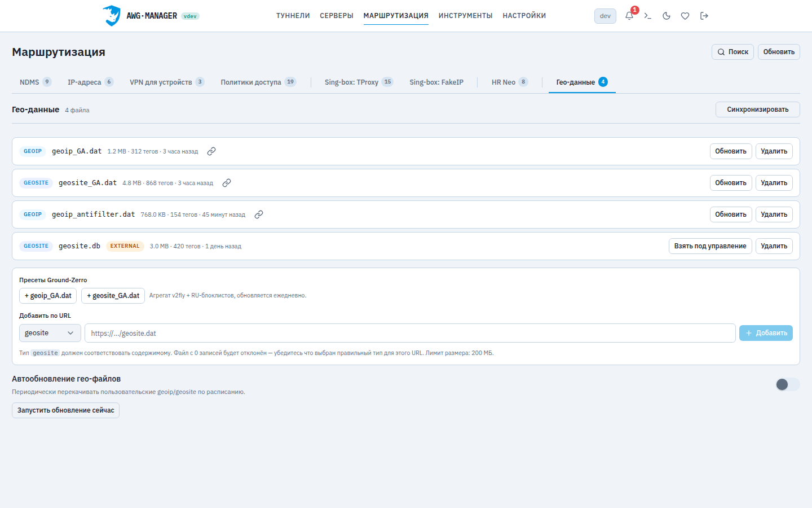Open the notifications bell icon

click(629, 16)
